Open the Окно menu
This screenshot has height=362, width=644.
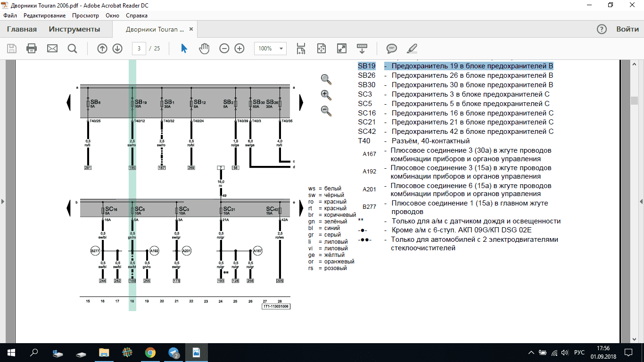tap(112, 16)
